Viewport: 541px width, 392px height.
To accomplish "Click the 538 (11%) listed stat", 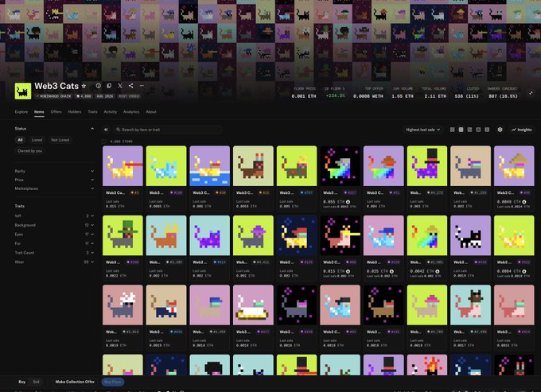I will pos(467,96).
